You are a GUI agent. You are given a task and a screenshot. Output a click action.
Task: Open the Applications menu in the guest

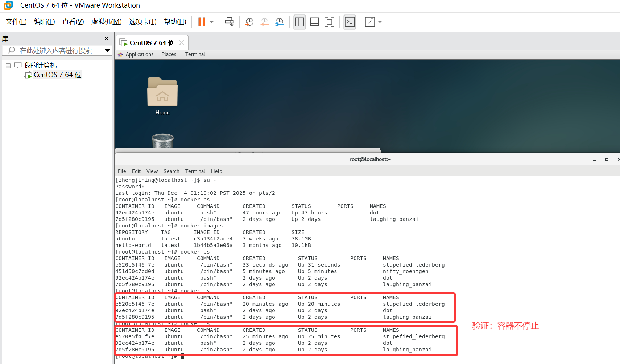point(140,54)
